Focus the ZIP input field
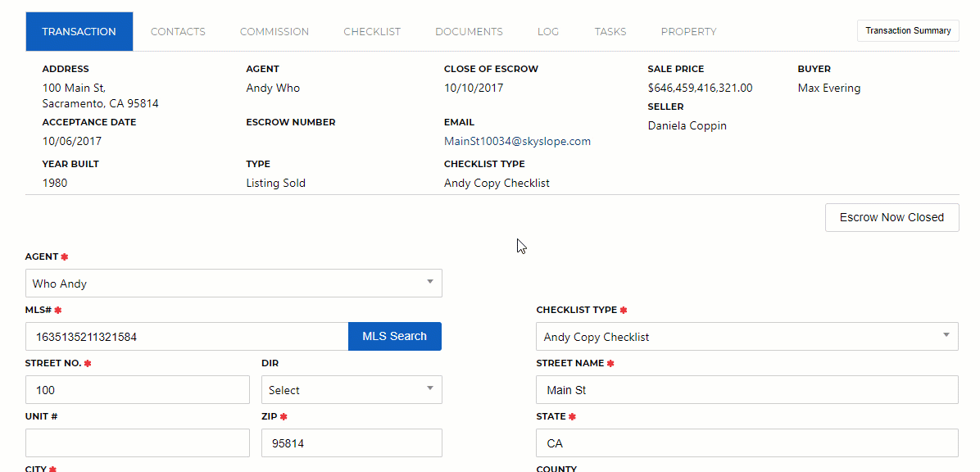 coord(352,442)
